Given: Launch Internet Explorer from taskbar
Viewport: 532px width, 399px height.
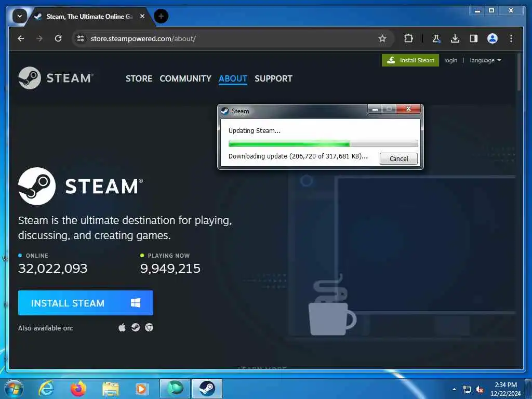Looking at the screenshot, I should (46, 389).
